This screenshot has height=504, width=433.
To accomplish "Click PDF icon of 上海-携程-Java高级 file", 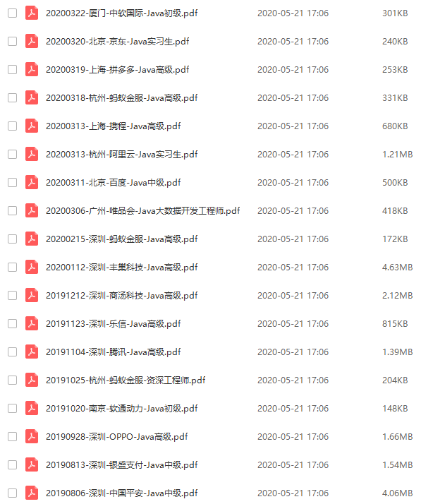I will point(32,126).
